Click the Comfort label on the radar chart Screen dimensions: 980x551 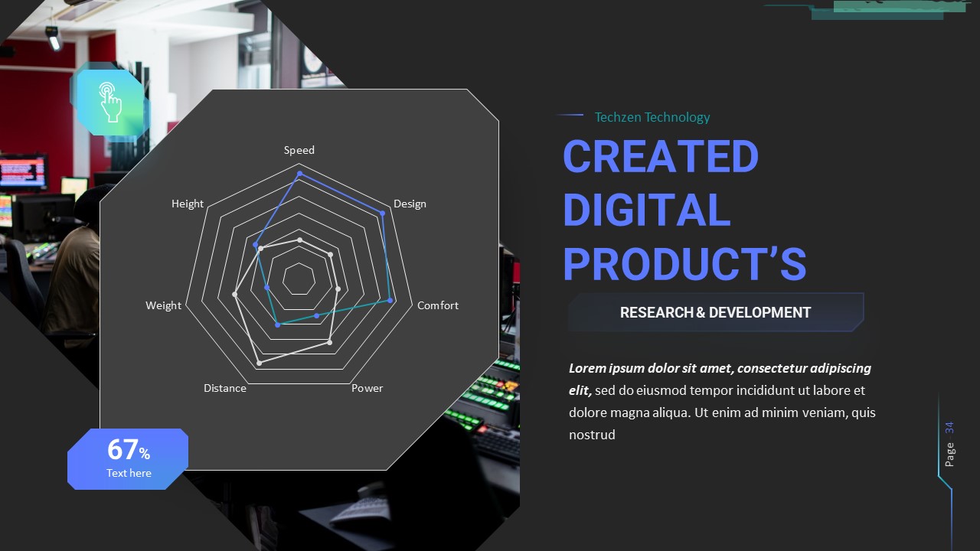(437, 305)
